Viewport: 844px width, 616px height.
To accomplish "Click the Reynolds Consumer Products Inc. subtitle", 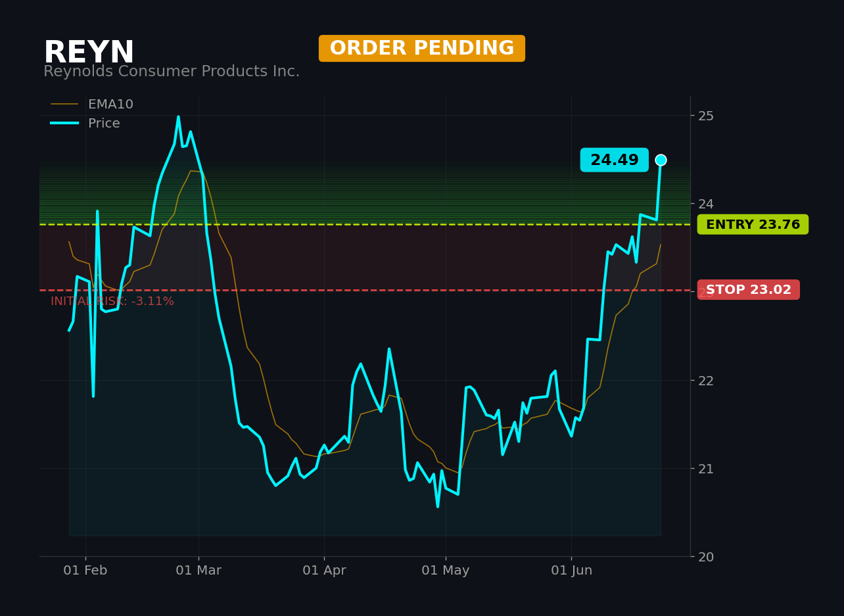I will coord(172,72).
